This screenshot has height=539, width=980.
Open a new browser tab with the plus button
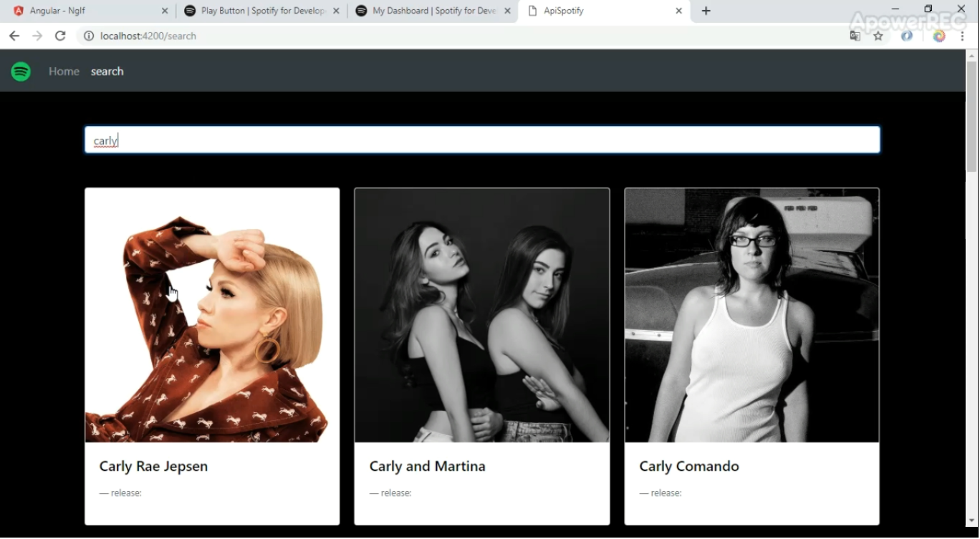point(706,11)
